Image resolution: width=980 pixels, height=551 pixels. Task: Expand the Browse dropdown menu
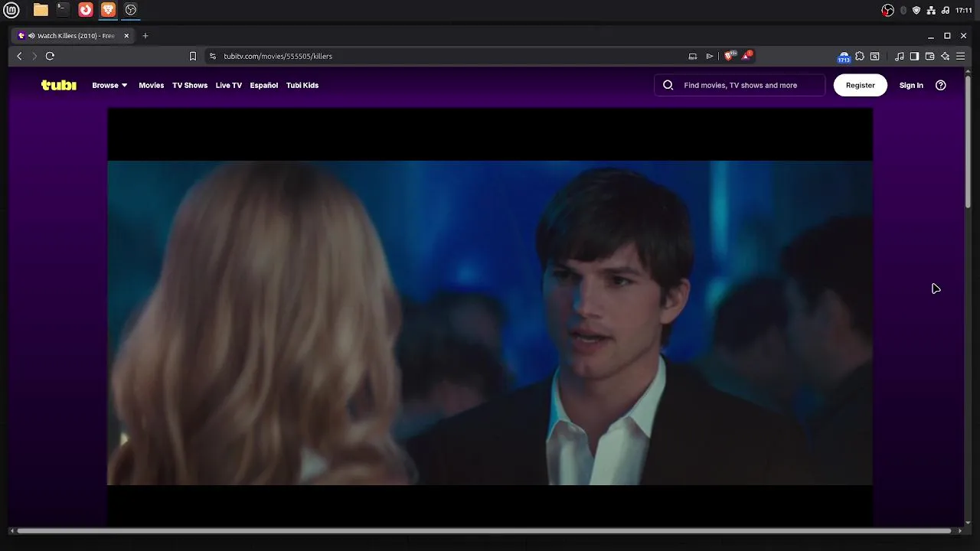(109, 85)
